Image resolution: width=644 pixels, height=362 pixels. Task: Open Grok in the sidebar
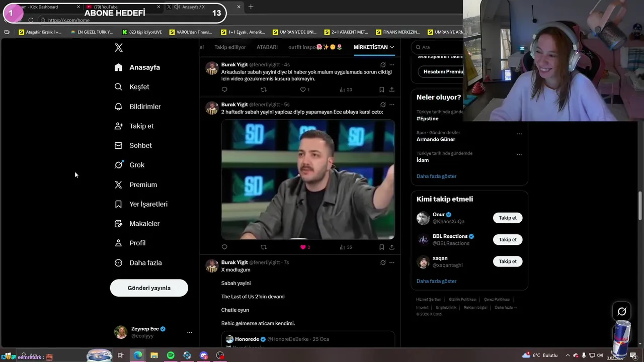click(130, 165)
